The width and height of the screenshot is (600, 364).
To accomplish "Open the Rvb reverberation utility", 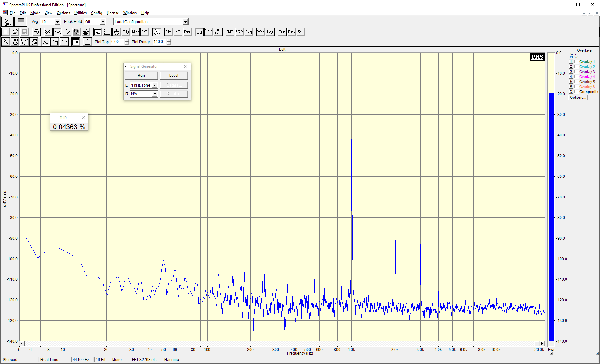I will [x=291, y=32].
